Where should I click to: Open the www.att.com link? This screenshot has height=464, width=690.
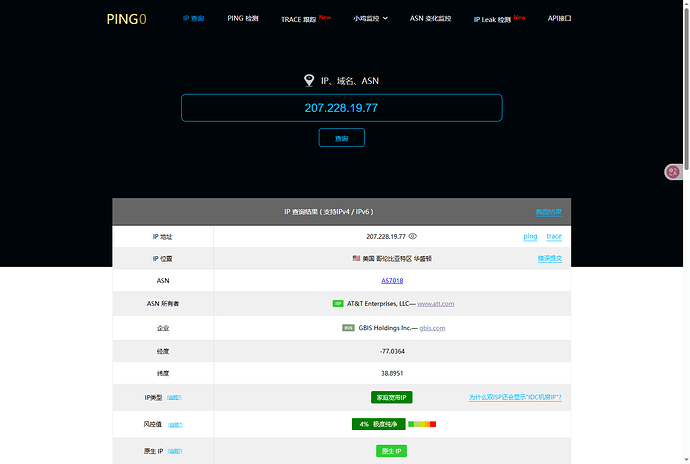click(436, 303)
